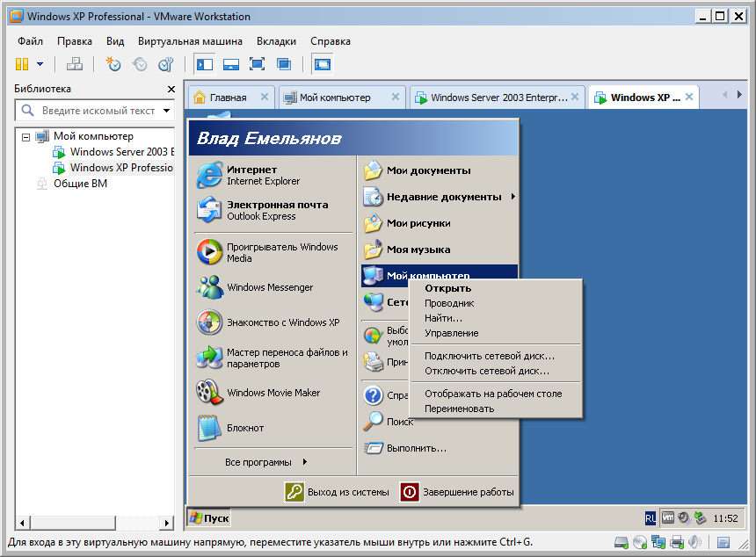
Task: Click Завершение работы button
Action: click(457, 493)
